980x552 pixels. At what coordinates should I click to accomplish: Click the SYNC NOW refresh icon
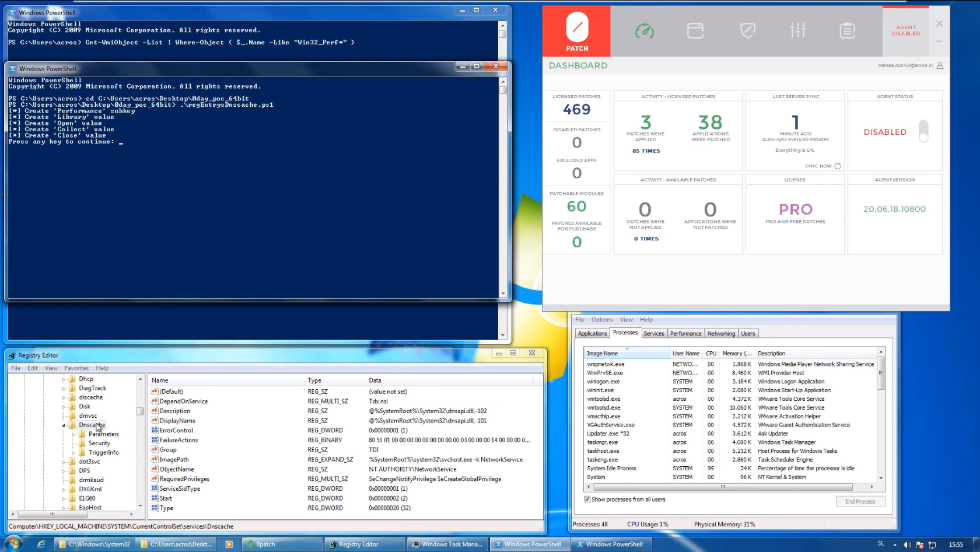pos(838,166)
